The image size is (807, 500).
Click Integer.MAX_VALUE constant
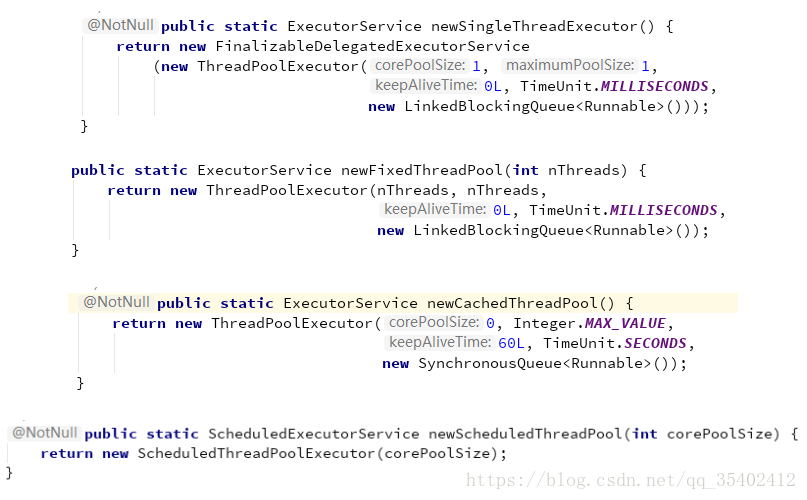590,323
